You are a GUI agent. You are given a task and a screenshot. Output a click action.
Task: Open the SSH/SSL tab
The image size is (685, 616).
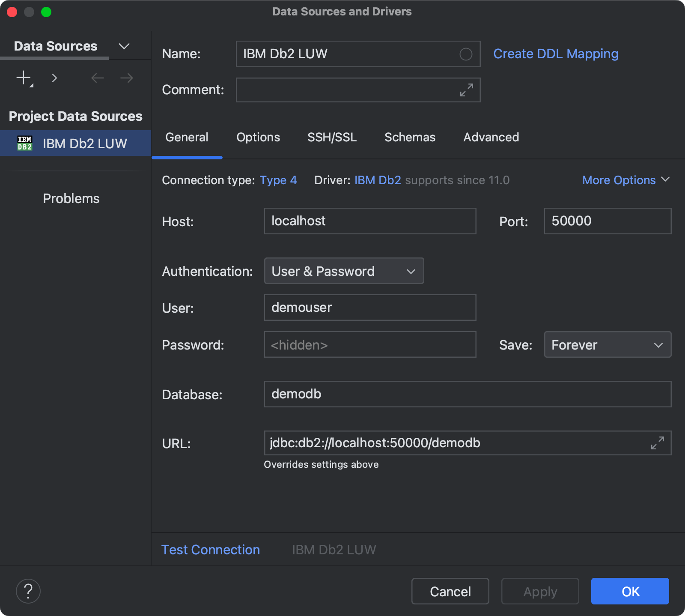[332, 137]
